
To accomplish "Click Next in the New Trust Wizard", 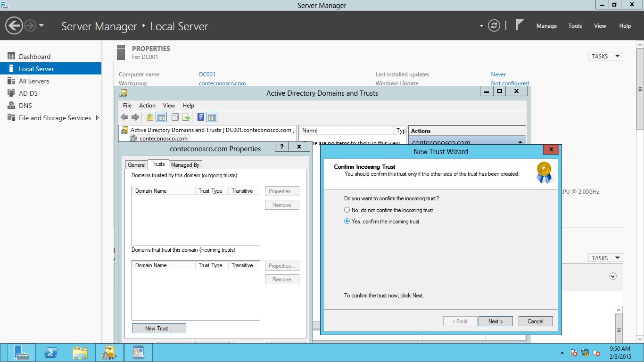I will tap(495, 321).
